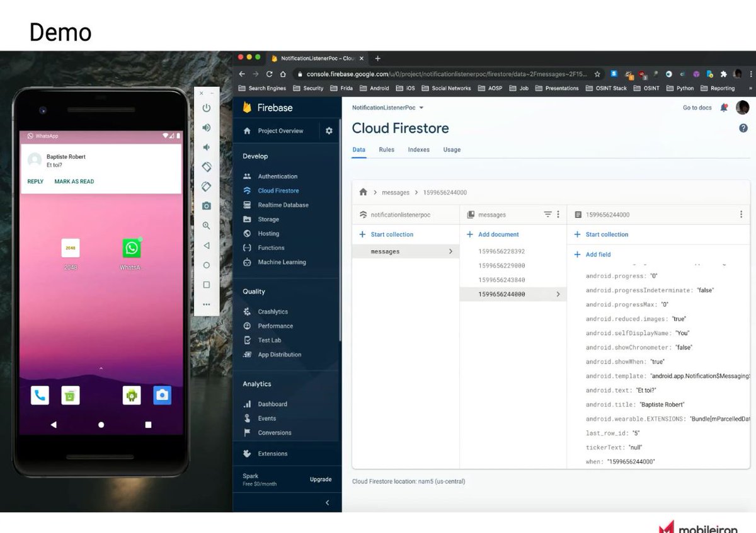756x533 pixels.
Task: Click the emulator zoom icon
Action: pyautogui.click(x=206, y=226)
